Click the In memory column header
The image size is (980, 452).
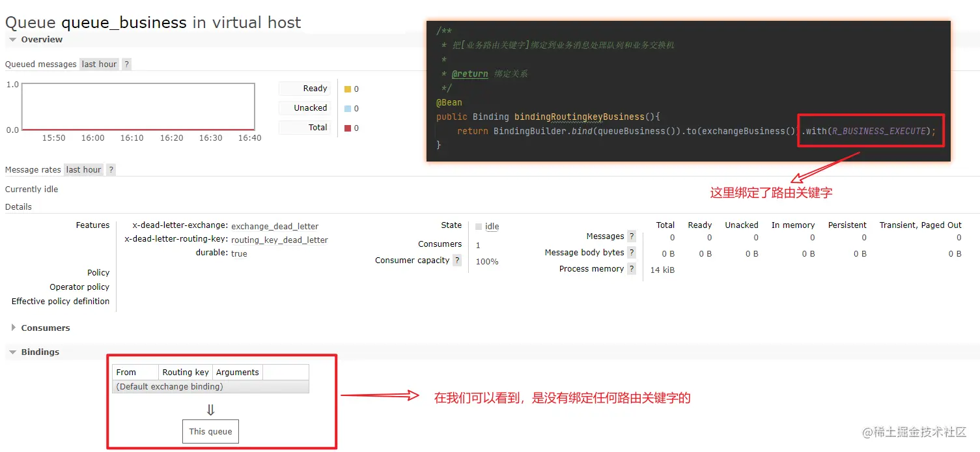[x=793, y=225]
